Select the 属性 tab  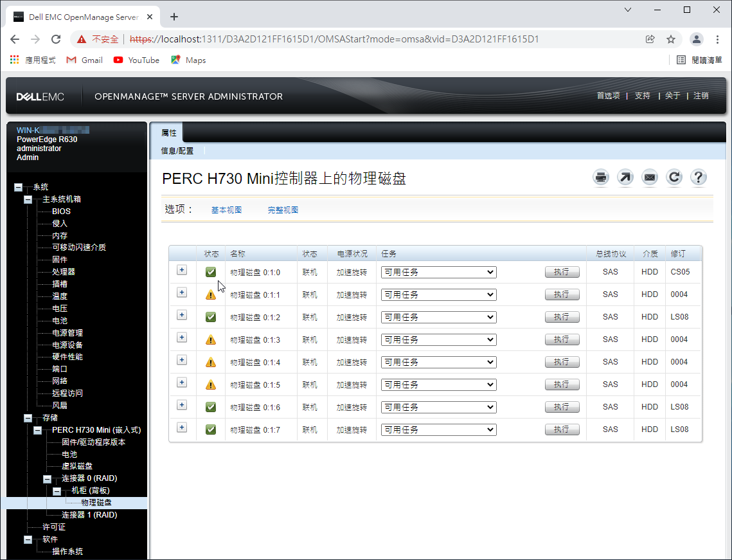(169, 133)
